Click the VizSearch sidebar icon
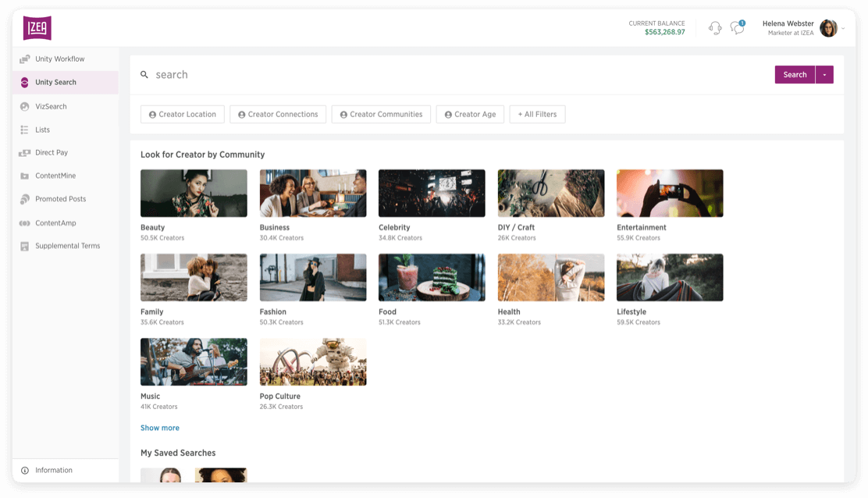The image size is (868, 498). pyautogui.click(x=25, y=106)
